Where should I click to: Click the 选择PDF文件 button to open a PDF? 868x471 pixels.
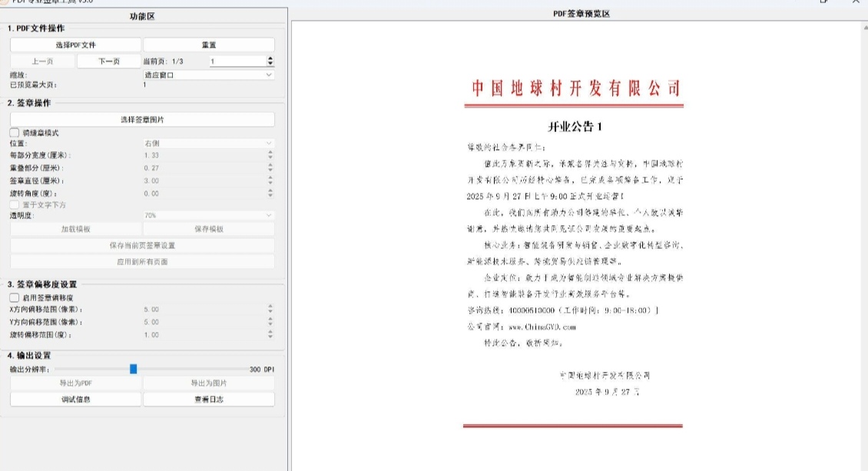(74, 44)
